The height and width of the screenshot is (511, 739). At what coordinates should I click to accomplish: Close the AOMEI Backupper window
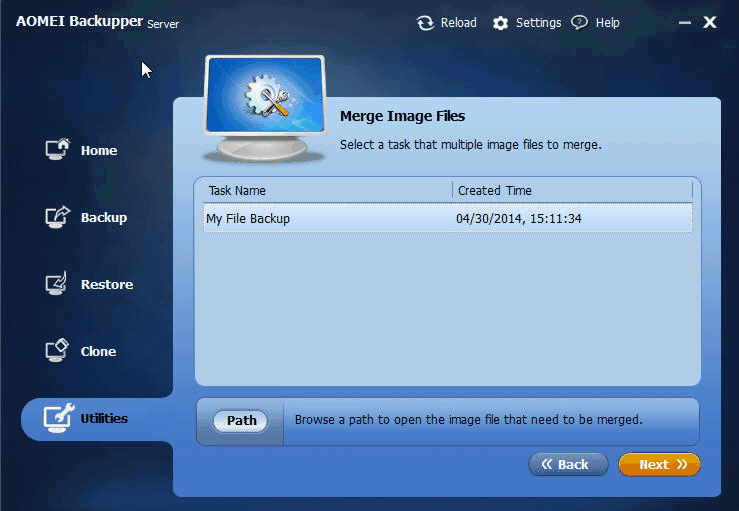710,22
